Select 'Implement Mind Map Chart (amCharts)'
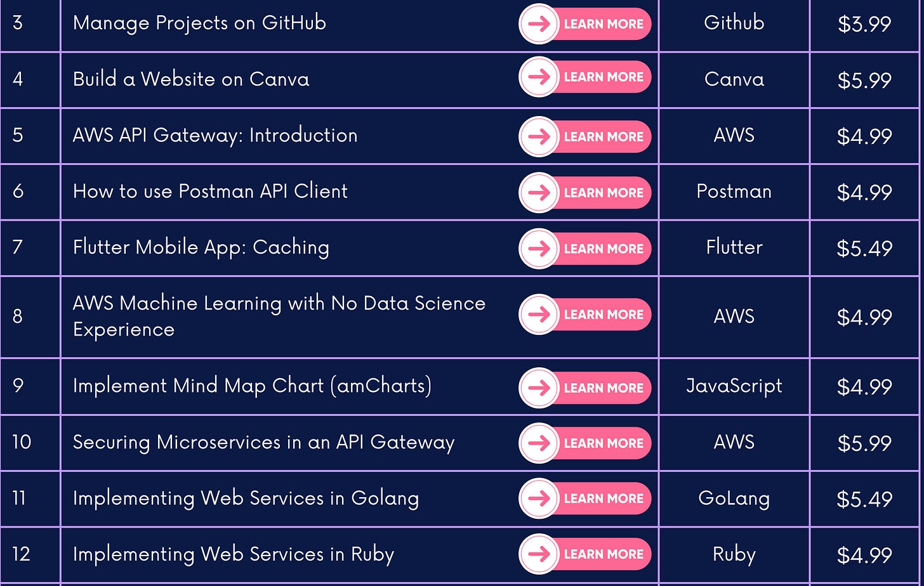 point(252,386)
